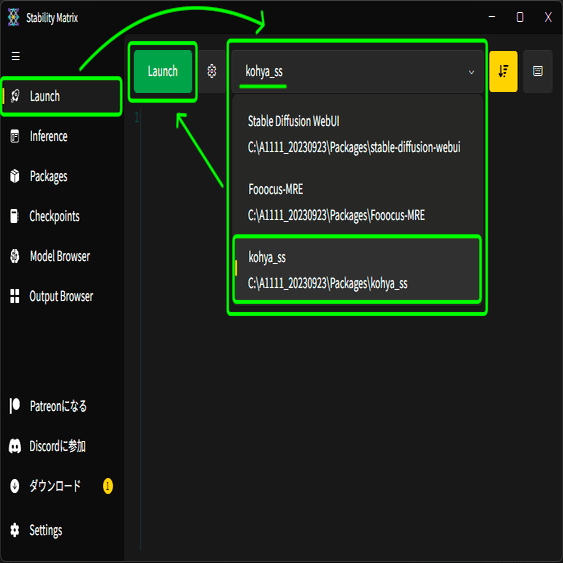This screenshot has height=563, width=563.
Task: Maximize the Stability Matrix window
Action: 520,17
